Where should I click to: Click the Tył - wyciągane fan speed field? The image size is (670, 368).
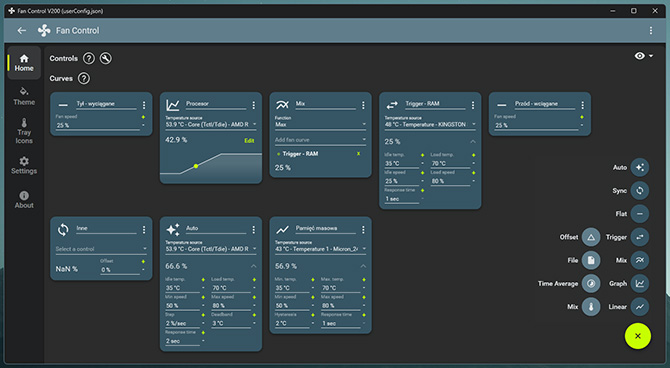(x=97, y=125)
